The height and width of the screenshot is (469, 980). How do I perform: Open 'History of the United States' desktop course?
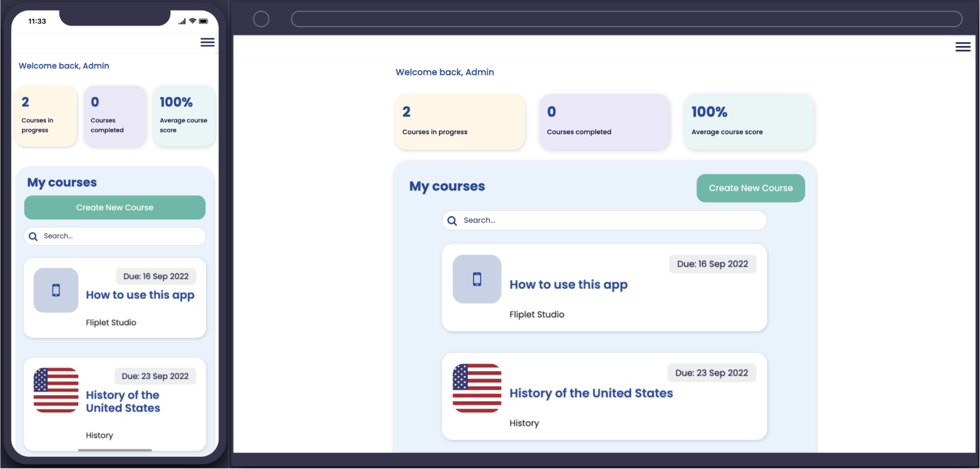591,393
